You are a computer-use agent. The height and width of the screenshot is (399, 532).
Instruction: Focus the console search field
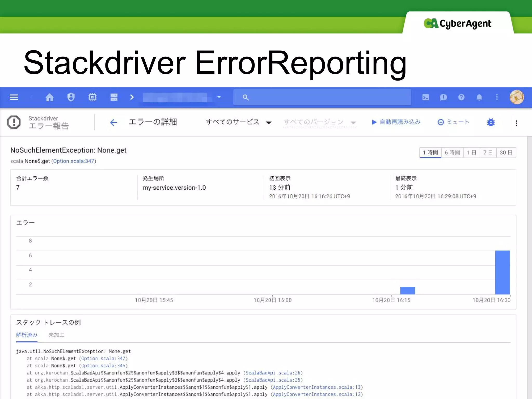click(x=322, y=97)
